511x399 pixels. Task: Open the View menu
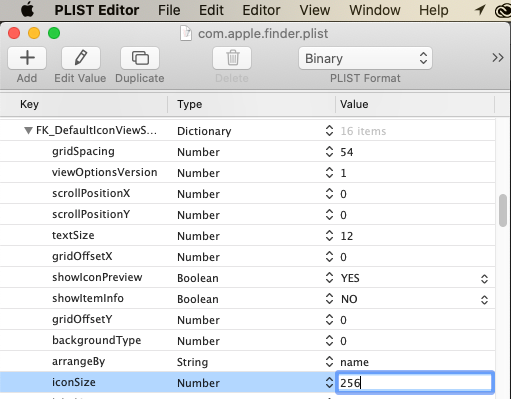[x=315, y=10]
